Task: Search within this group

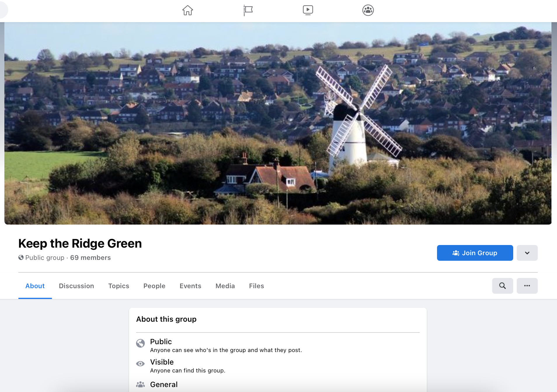Action: [502, 286]
